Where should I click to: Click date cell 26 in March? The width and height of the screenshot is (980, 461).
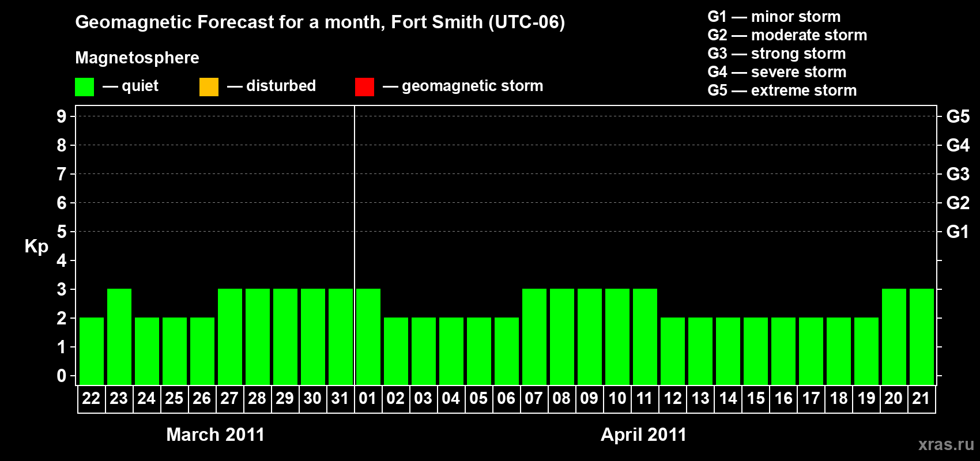click(x=202, y=399)
